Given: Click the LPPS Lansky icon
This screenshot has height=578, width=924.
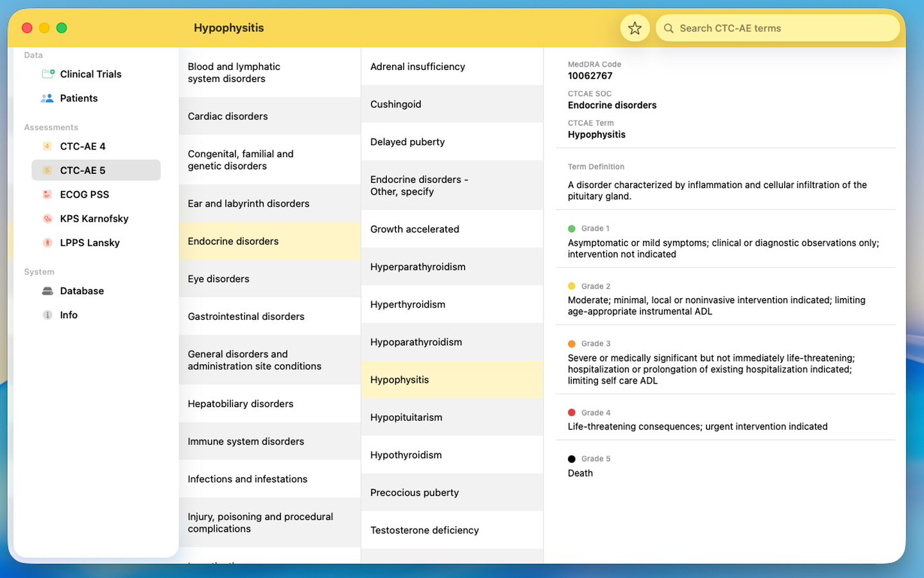Looking at the screenshot, I should click(x=47, y=243).
